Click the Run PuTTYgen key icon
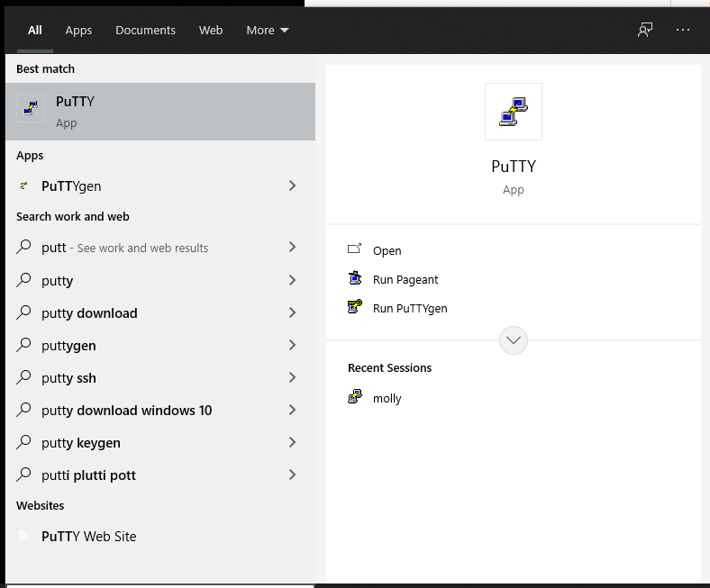 click(354, 306)
